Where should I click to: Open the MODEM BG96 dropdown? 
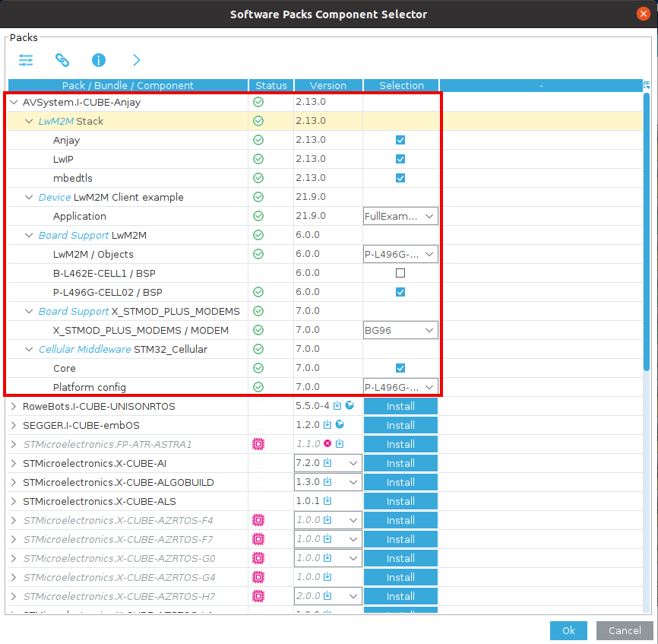tap(400, 331)
